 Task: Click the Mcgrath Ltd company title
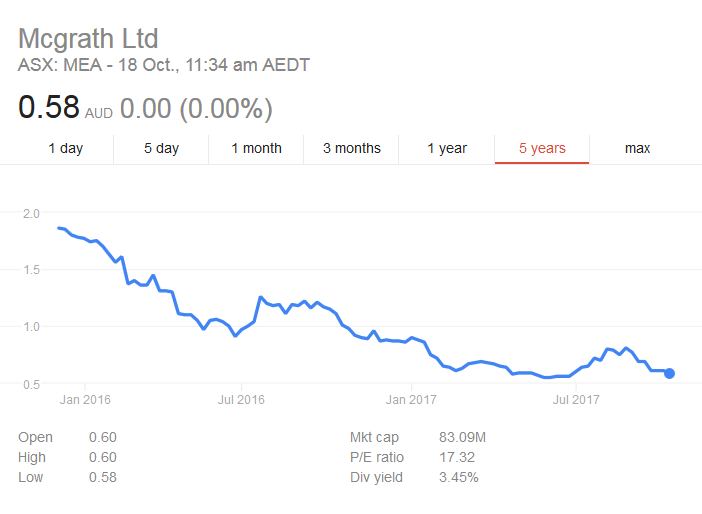click(x=89, y=39)
